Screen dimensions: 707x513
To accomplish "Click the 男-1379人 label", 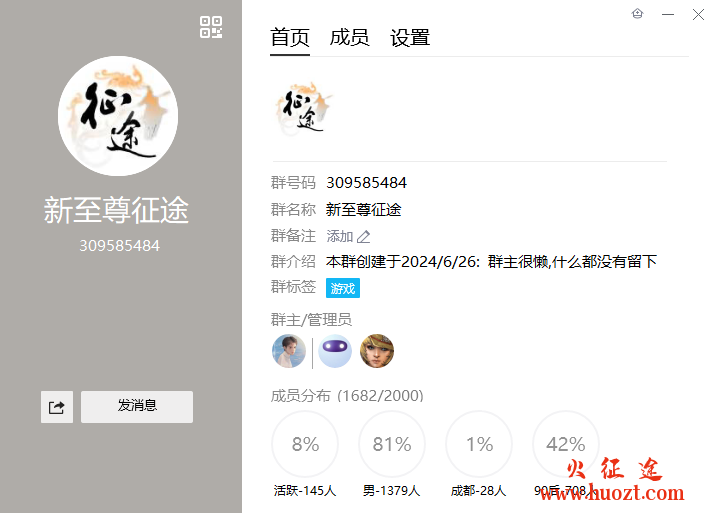I will tap(391, 490).
